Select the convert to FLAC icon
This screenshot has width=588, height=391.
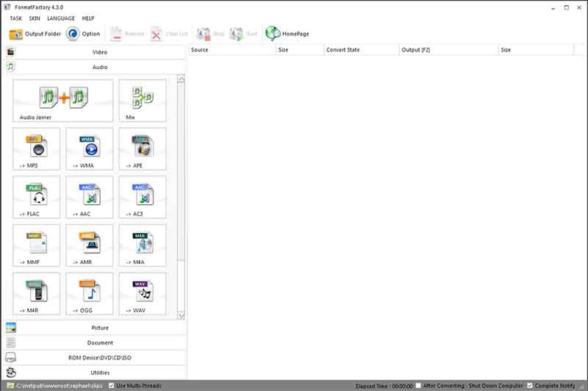coord(36,197)
